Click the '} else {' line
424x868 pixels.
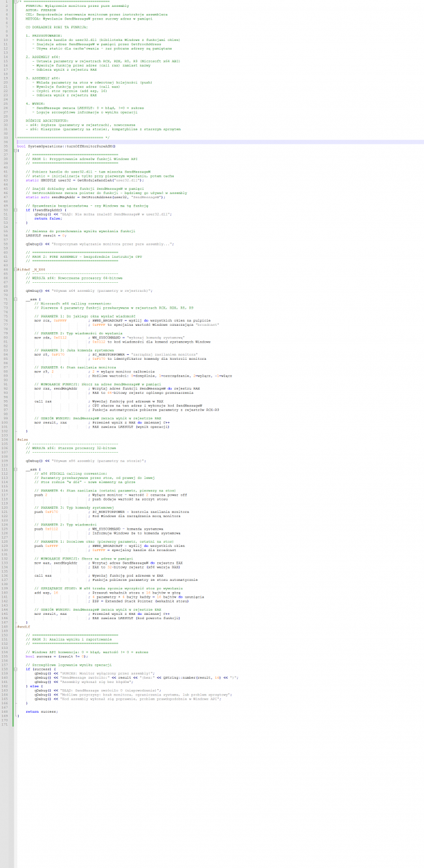(34, 686)
